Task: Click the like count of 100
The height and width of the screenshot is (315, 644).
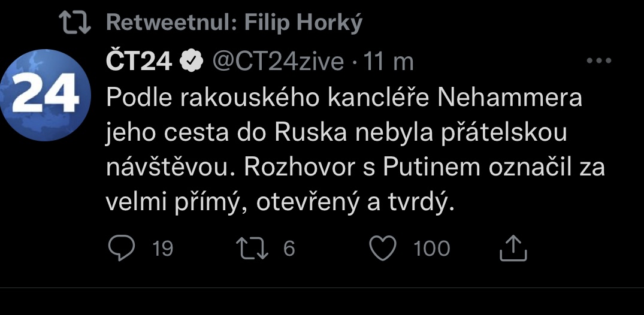Action: [431, 248]
